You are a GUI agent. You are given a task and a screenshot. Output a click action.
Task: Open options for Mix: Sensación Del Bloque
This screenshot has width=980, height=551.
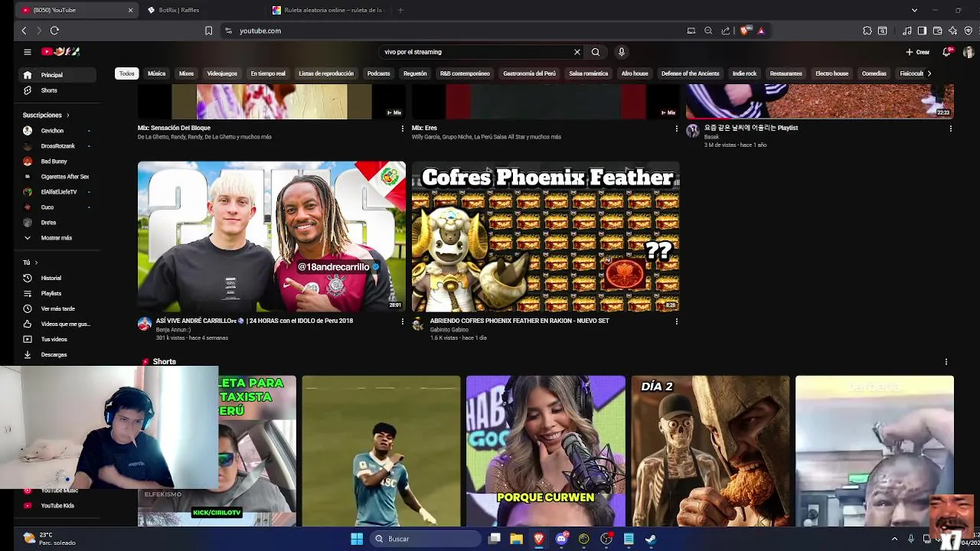[403, 129]
